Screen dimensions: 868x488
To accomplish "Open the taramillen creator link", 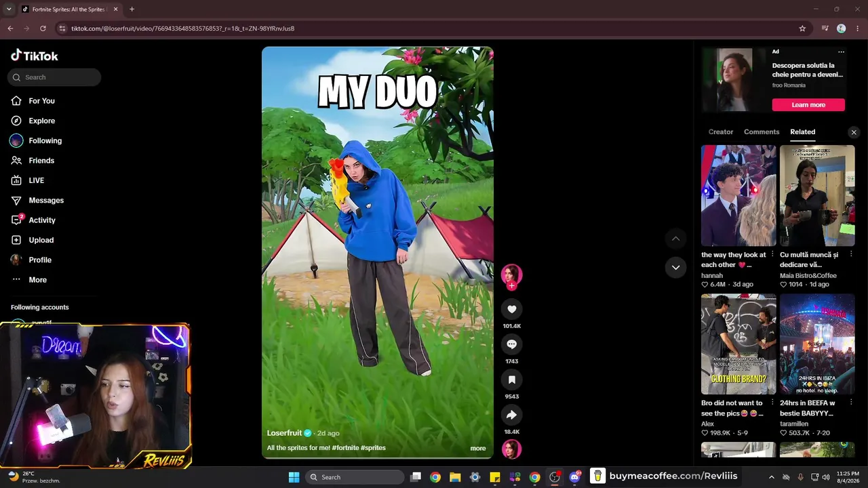I will click(795, 424).
